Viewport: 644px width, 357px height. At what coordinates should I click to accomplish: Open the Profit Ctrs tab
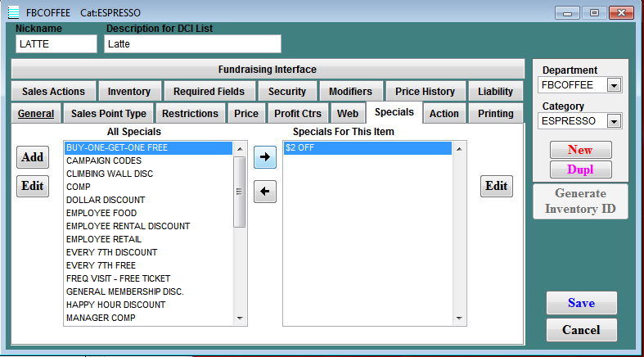click(298, 113)
